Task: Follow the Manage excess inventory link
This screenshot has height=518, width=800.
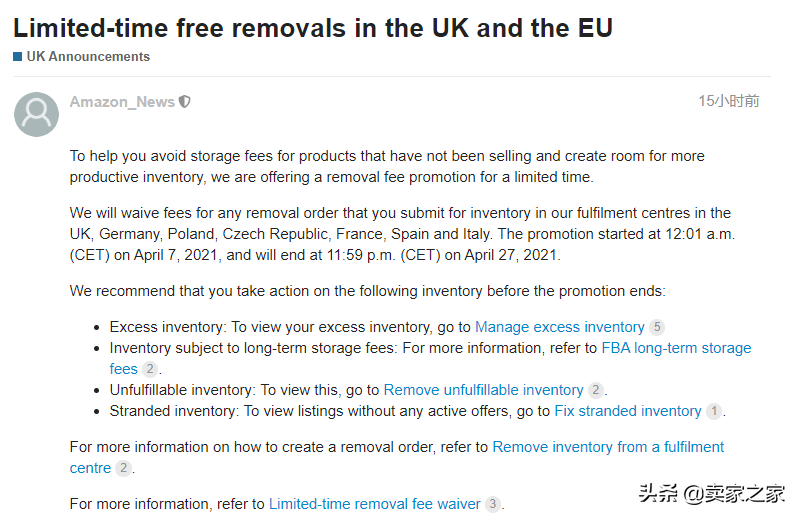Action: (x=560, y=327)
